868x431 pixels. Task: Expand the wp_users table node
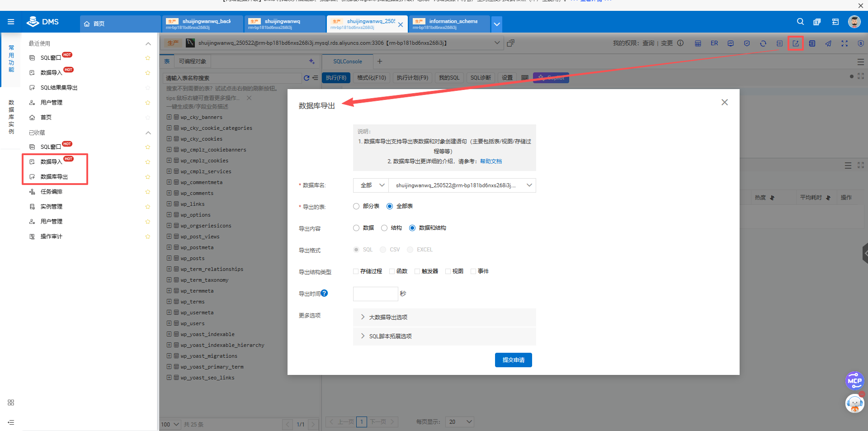pyautogui.click(x=169, y=323)
